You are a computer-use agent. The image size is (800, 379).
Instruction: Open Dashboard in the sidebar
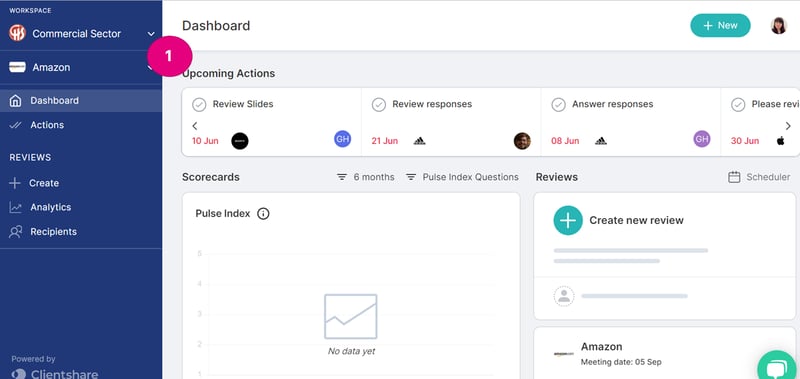click(x=81, y=100)
